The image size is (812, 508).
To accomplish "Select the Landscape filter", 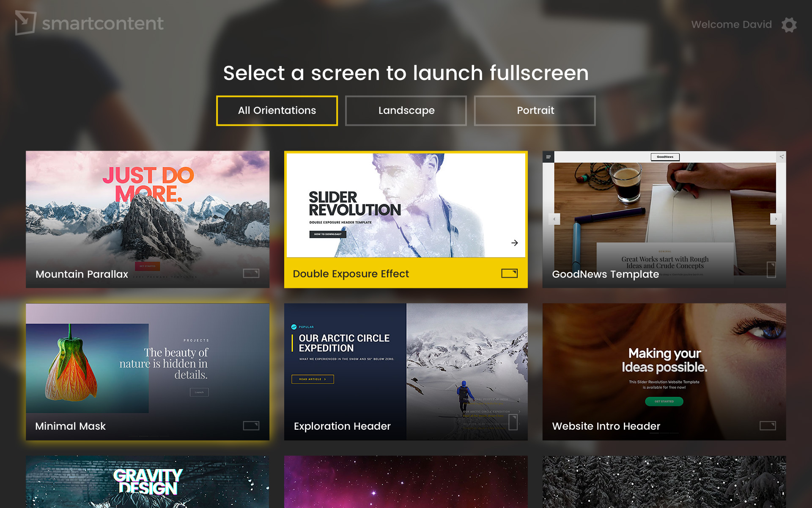I will point(406,110).
